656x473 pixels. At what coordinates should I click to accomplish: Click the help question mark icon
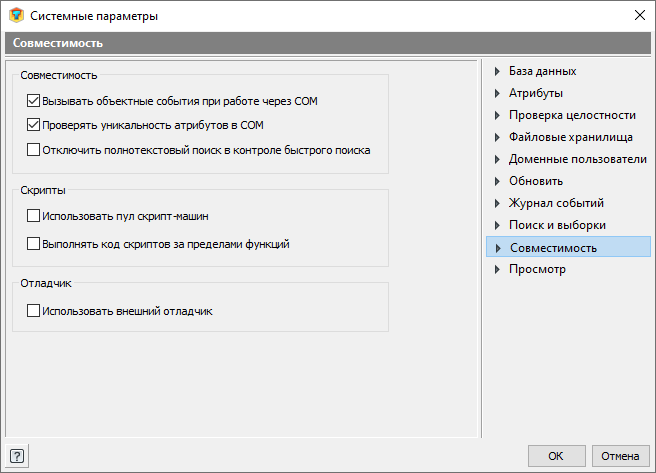(x=17, y=456)
